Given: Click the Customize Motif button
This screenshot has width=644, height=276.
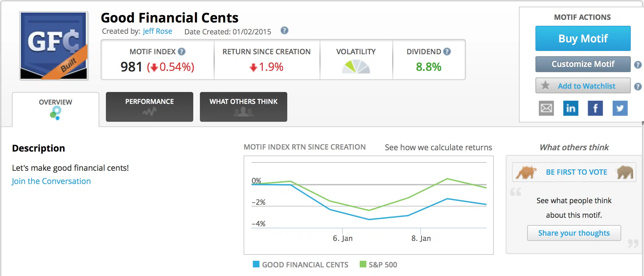Looking at the screenshot, I should (x=583, y=64).
